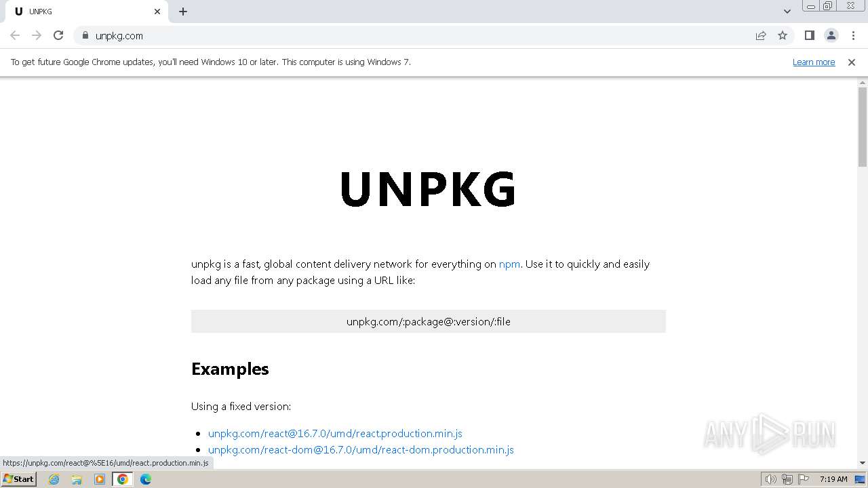Image resolution: width=868 pixels, height=488 pixels.
Task: Launch Internet Explorer from taskbar
Action: (x=54, y=479)
